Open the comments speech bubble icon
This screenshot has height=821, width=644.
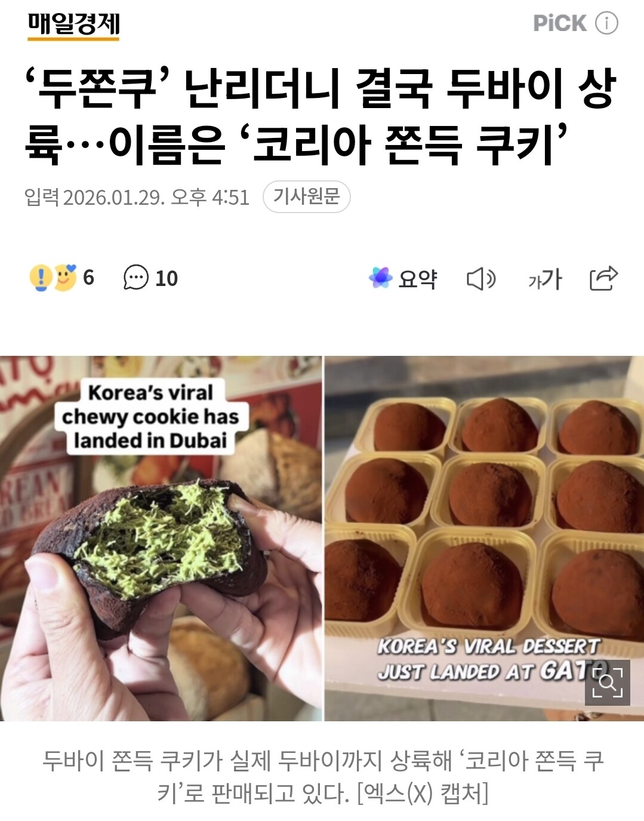[x=135, y=278]
